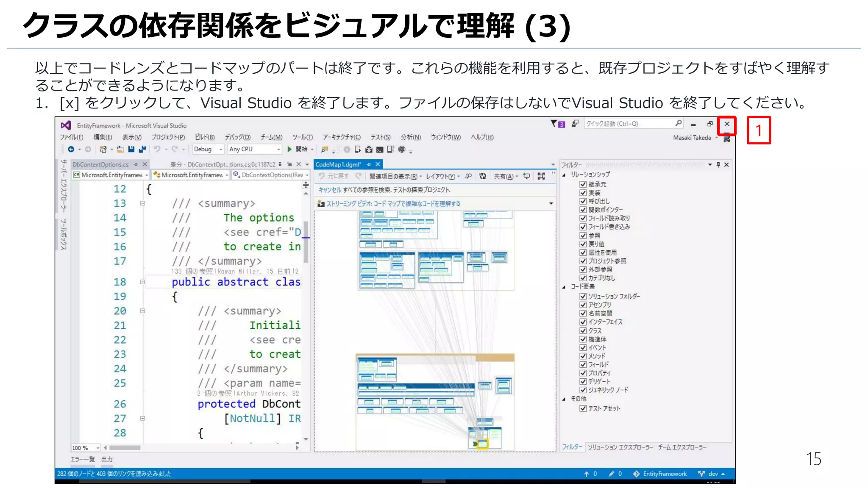Click the git branch icon labeled dev
Screen dimensions: 868x488
[x=701, y=474]
